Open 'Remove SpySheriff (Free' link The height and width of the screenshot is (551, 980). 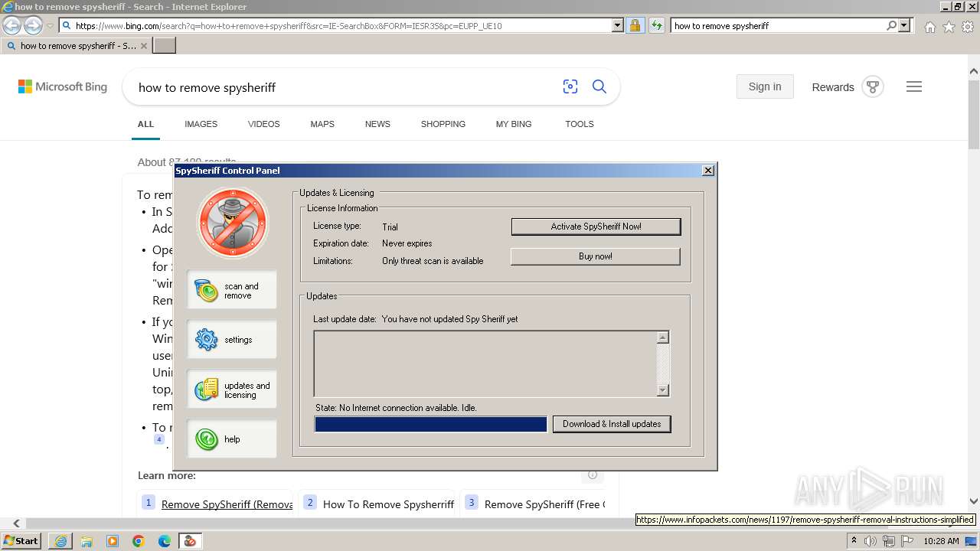point(544,504)
